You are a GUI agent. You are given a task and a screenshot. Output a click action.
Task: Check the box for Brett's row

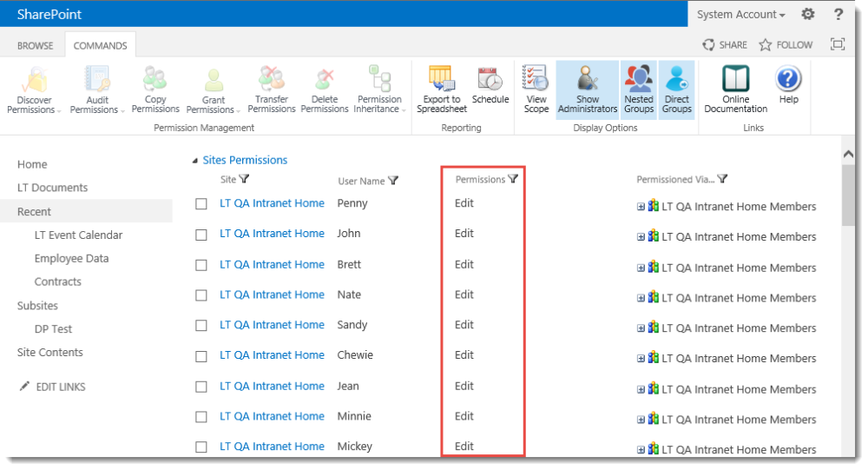point(201,265)
